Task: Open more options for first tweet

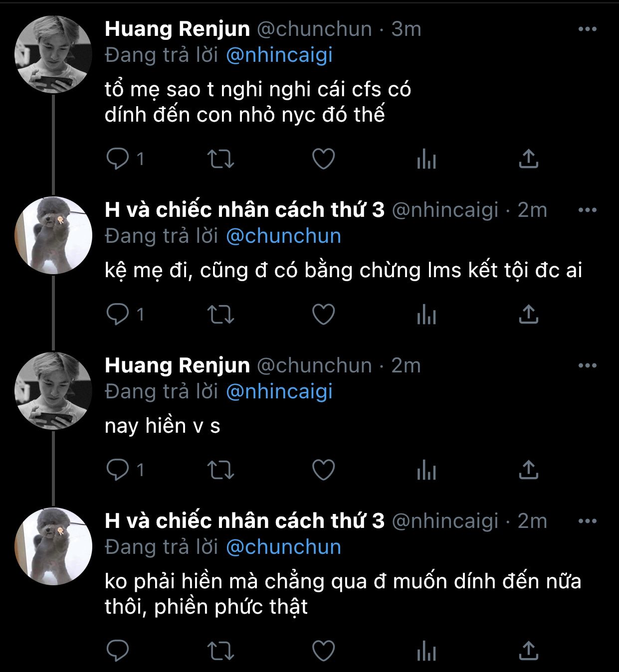Action: point(587,29)
